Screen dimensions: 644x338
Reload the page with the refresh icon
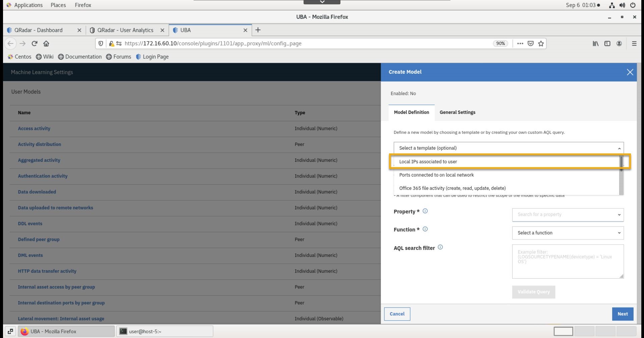pos(34,44)
